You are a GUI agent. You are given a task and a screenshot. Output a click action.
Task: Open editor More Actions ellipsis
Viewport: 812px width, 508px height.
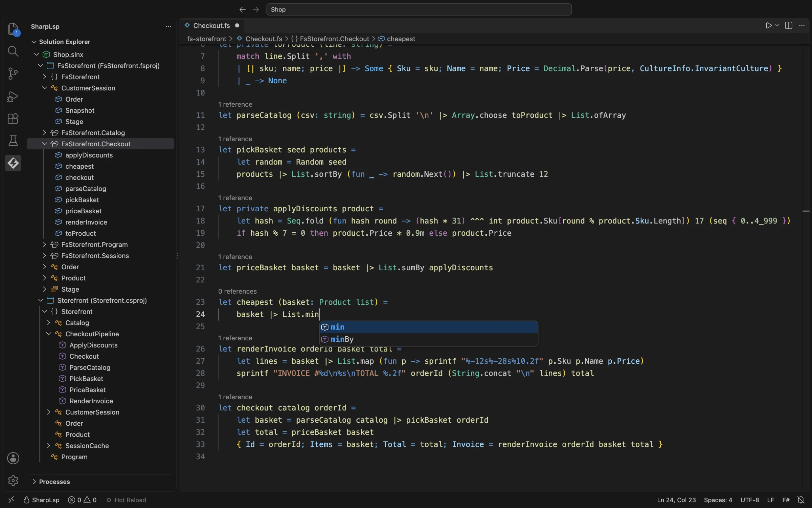802,26
